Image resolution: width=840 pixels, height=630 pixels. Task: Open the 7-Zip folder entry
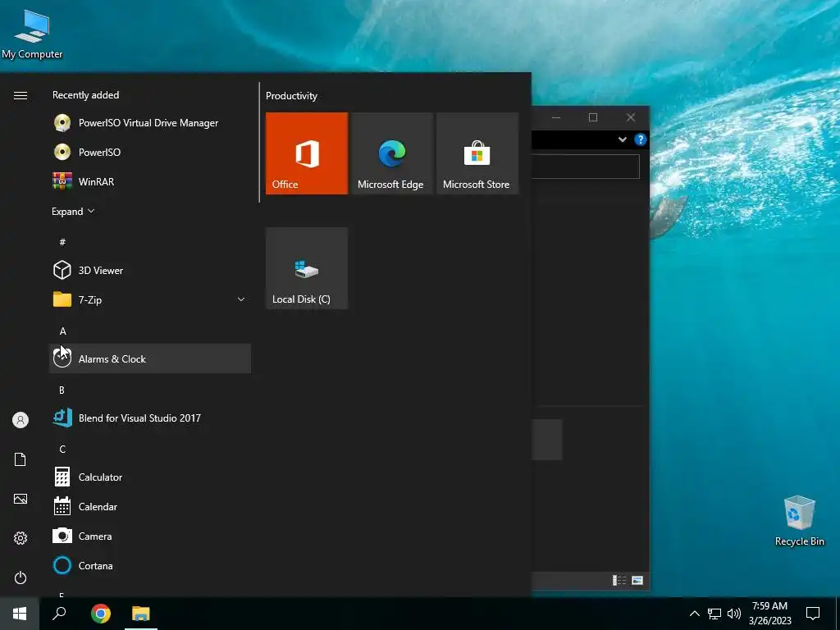150,299
